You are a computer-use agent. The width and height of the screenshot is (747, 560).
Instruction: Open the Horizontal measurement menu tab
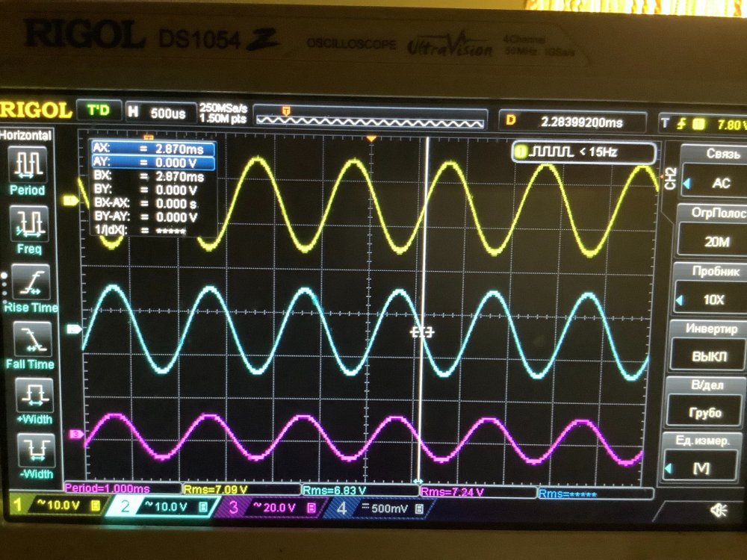(x=26, y=135)
